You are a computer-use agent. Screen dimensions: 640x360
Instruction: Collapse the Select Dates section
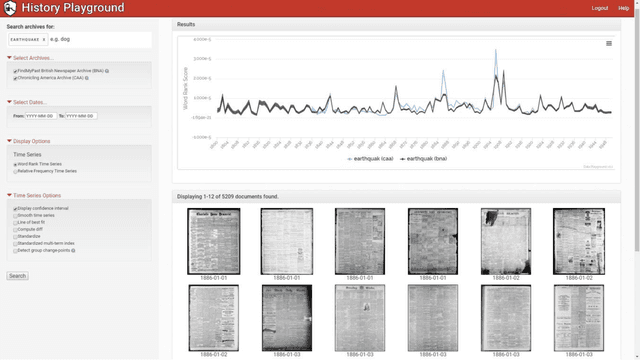point(27,102)
